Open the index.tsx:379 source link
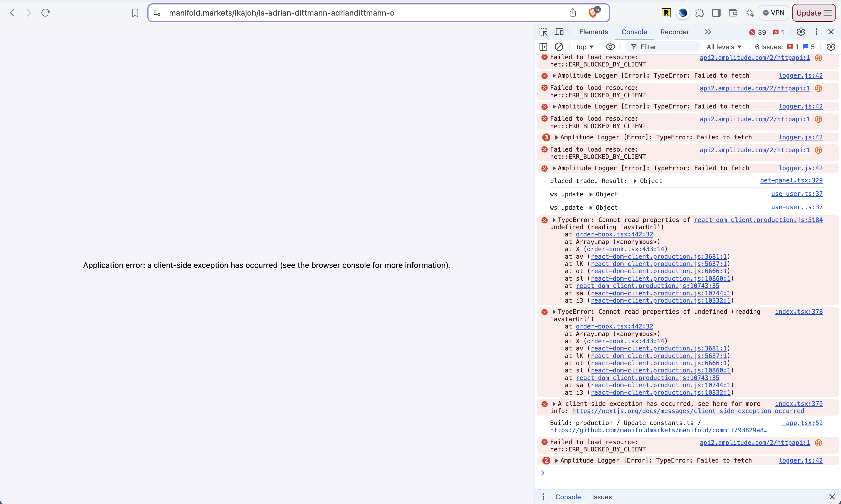This screenshot has width=841, height=504. point(798,404)
